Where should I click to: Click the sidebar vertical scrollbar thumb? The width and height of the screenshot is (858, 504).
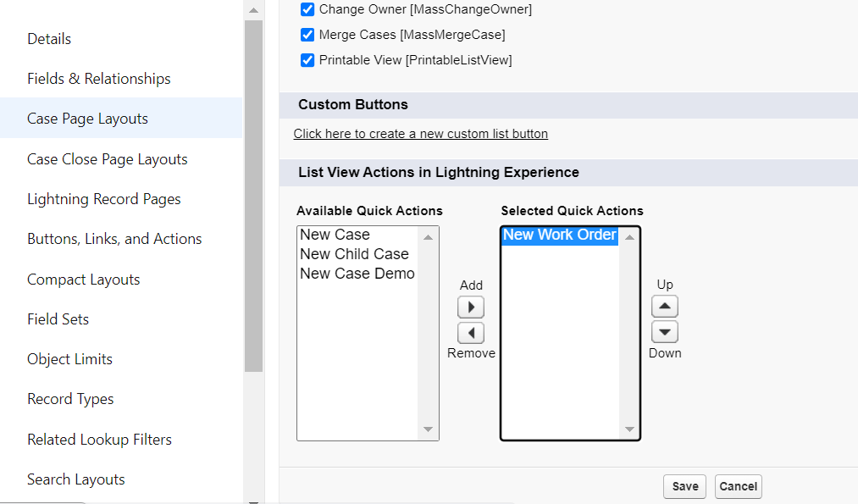(253, 196)
